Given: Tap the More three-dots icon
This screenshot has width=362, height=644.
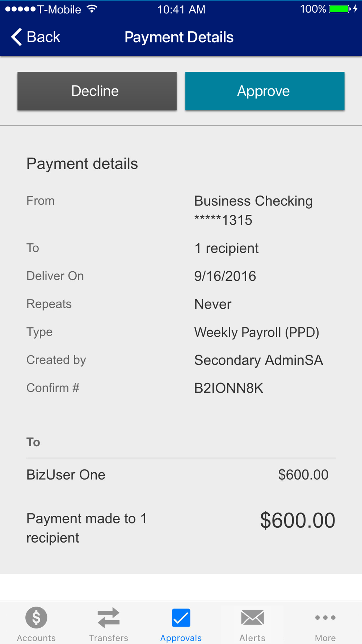Looking at the screenshot, I should click(325, 617).
